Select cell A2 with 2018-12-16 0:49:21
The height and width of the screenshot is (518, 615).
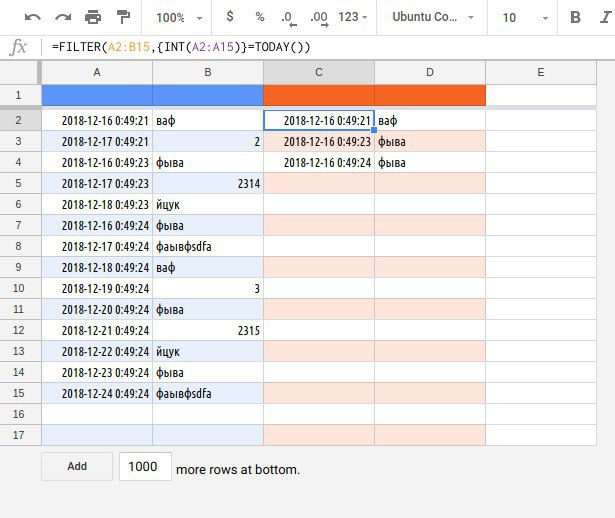pyautogui.click(x=97, y=120)
